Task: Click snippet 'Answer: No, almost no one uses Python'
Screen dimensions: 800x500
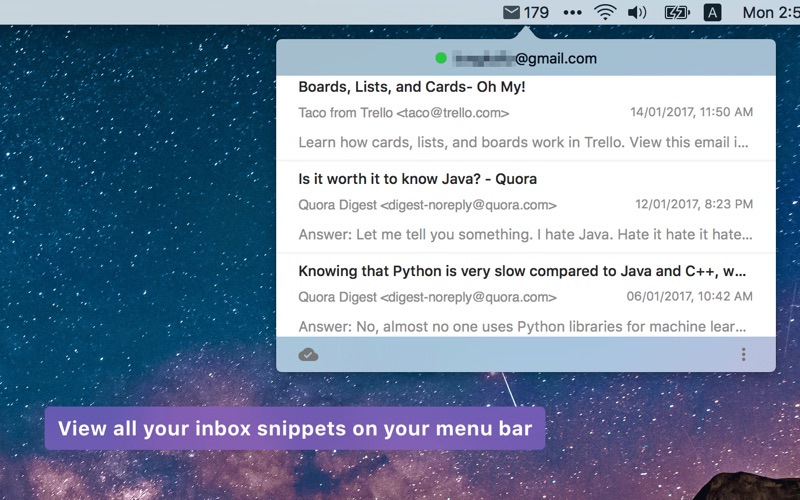Action: (x=522, y=326)
